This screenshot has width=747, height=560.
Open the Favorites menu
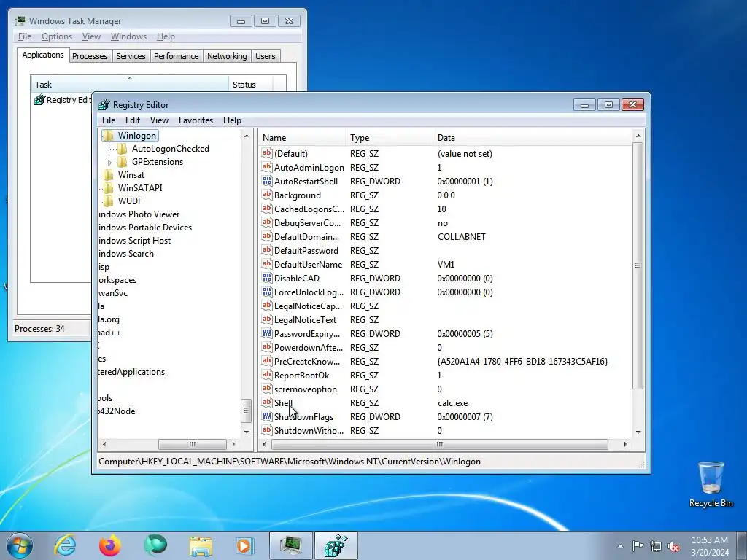click(x=196, y=120)
